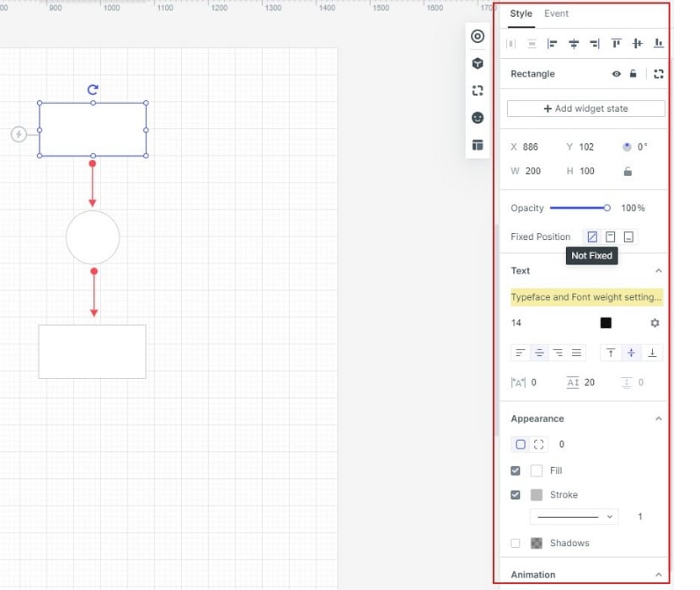The width and height of the screenshot is (700, 590).
Task: Switch to the Style tab
Action: point(521,13)
